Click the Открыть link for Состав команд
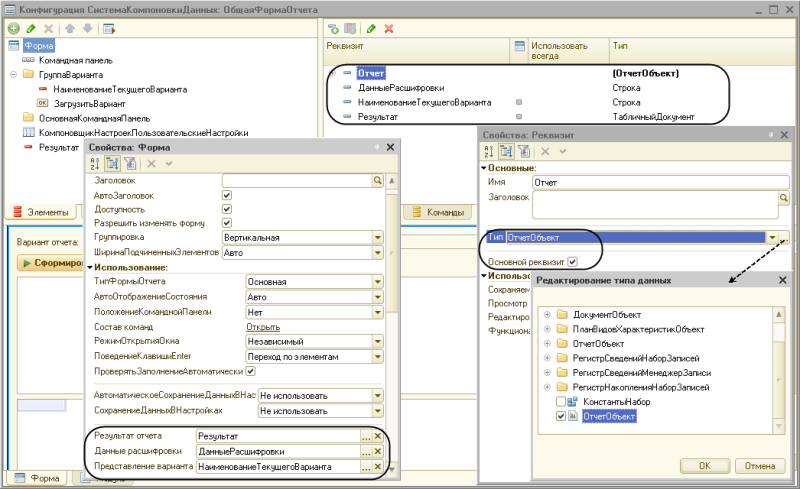Viewport: 800px width, 489px height. click(262, 327)
